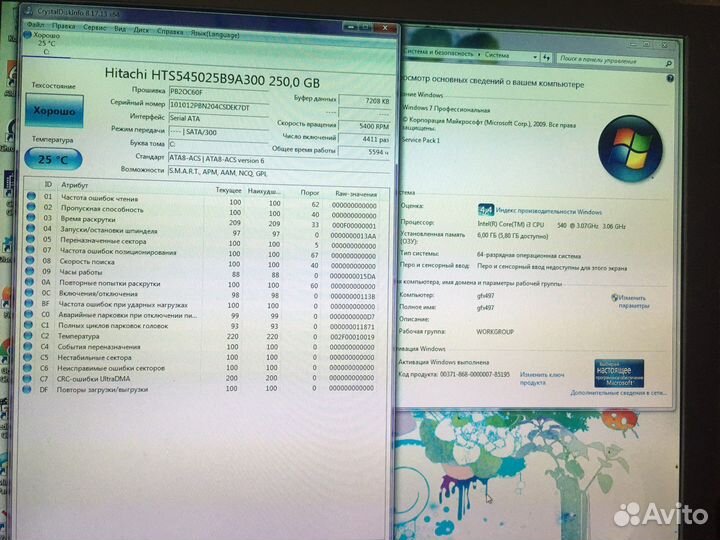Open the Диск menu

tap(141, 30)
